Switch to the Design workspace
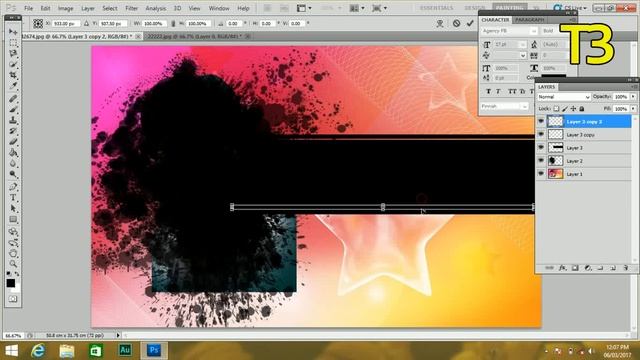Screen dimensions: 640x360 474,8
